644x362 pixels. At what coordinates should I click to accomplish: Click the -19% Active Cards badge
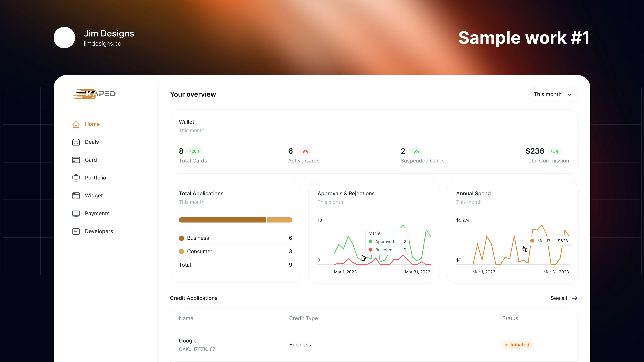coord(304,151)
